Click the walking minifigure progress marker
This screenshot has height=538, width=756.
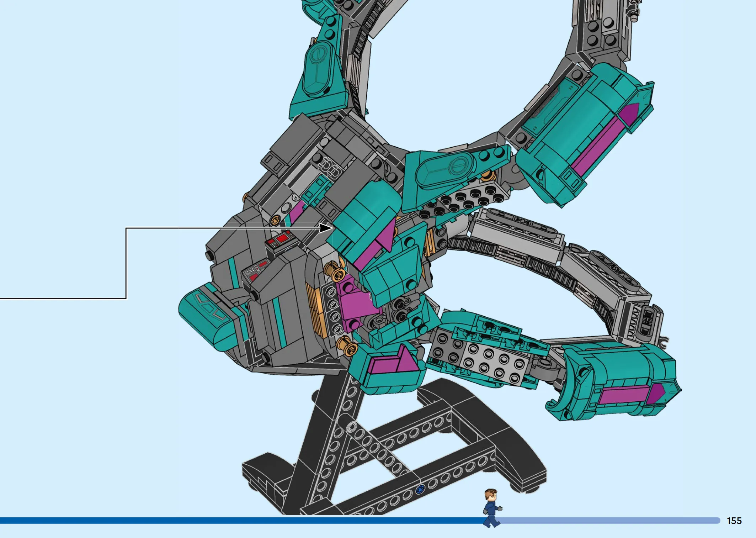point(492,508)
